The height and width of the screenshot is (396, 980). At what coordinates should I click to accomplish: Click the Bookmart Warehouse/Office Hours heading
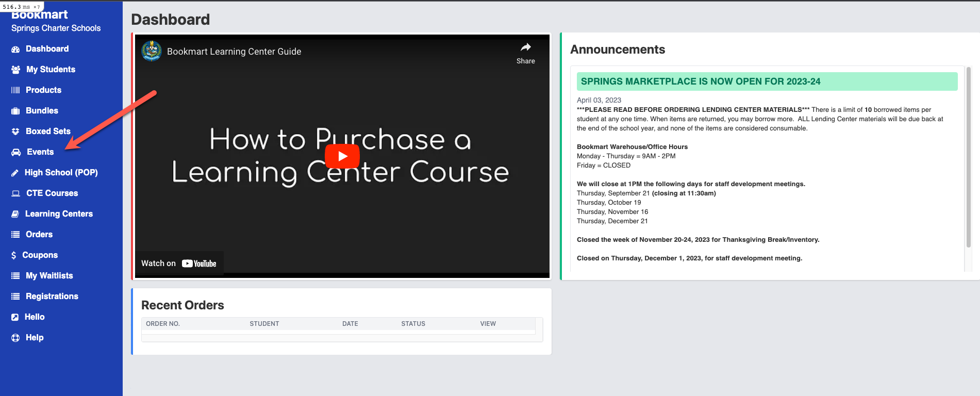pyautogui.click(x=633, y=147)
